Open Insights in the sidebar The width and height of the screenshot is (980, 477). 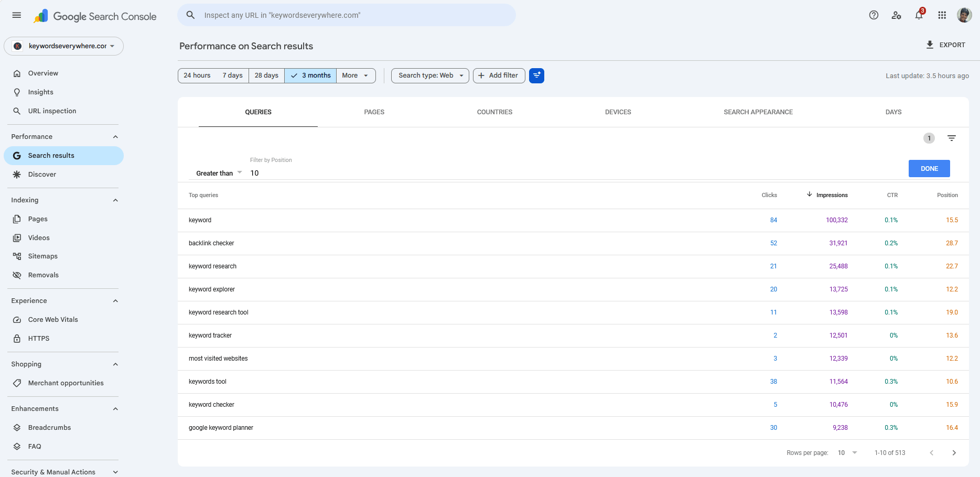coord(63,92)
